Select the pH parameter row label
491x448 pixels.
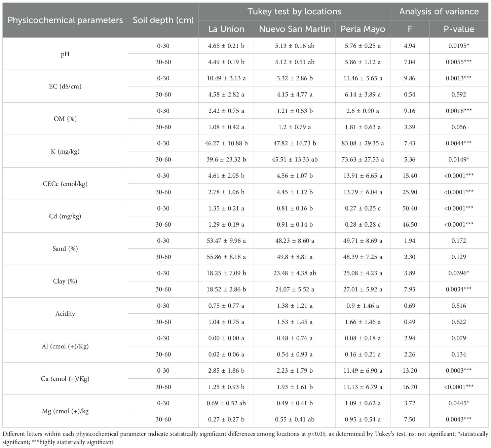(x=65, y=54)
